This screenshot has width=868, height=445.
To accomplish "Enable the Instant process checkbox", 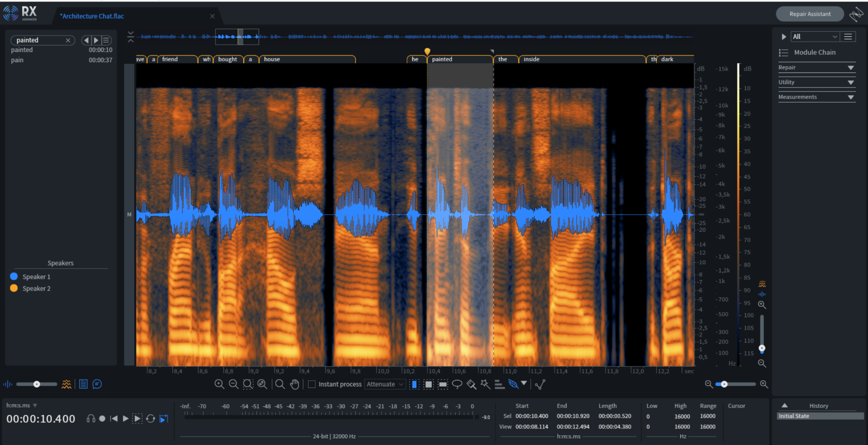I will (x=312, y=384).
